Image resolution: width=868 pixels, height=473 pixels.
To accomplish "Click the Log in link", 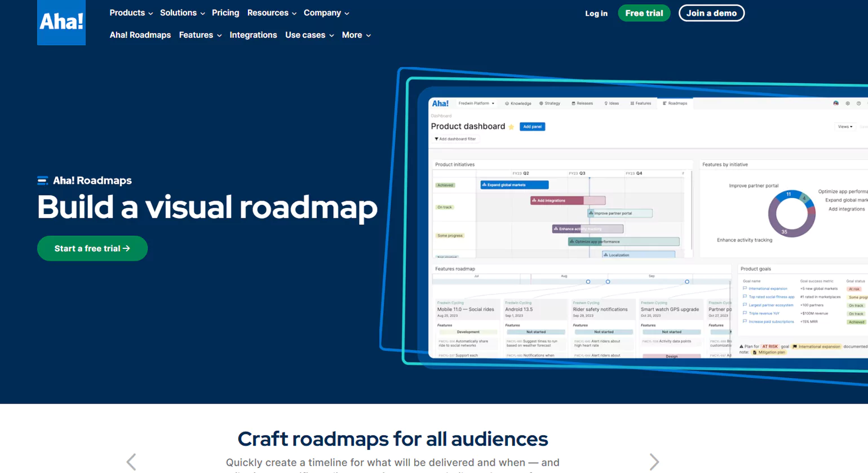I will (596, 14).
